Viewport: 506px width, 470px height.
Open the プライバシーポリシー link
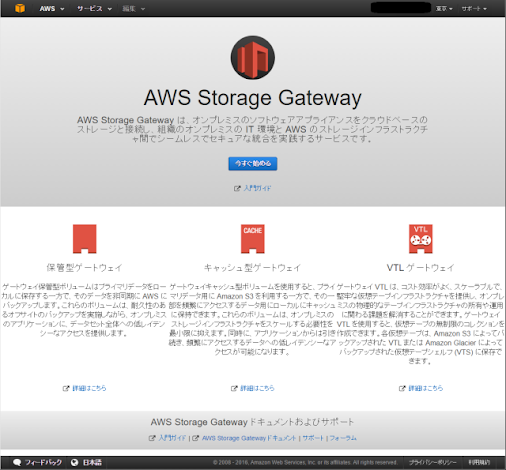point(433,462)
